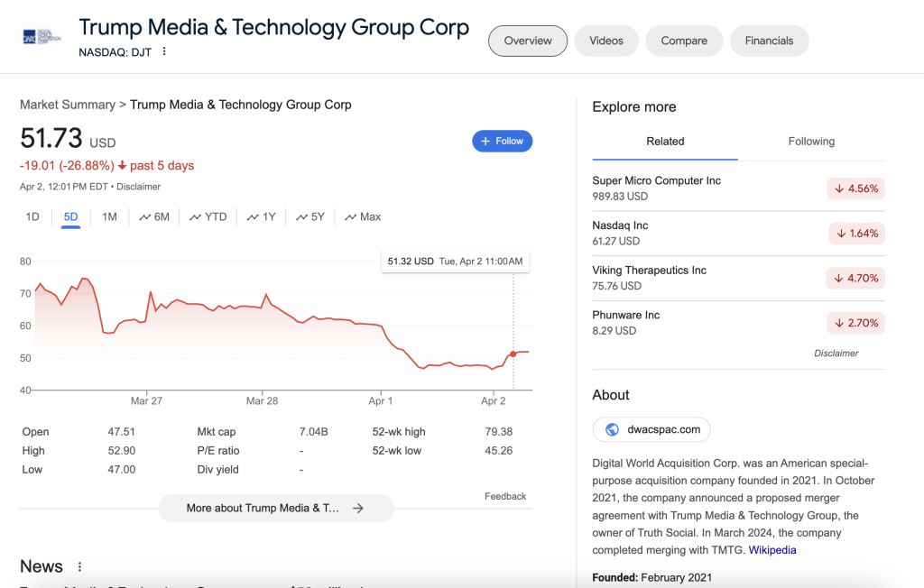Click the Div yield label
The width and height of the screenshot is (924, 588).
[218, 470]
